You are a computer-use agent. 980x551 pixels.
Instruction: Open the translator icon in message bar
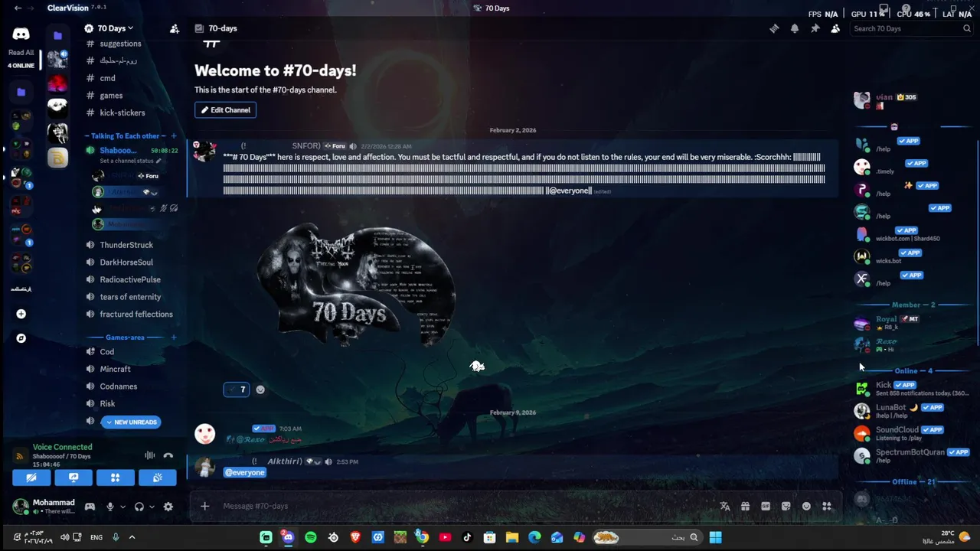[x=725, y=506]
